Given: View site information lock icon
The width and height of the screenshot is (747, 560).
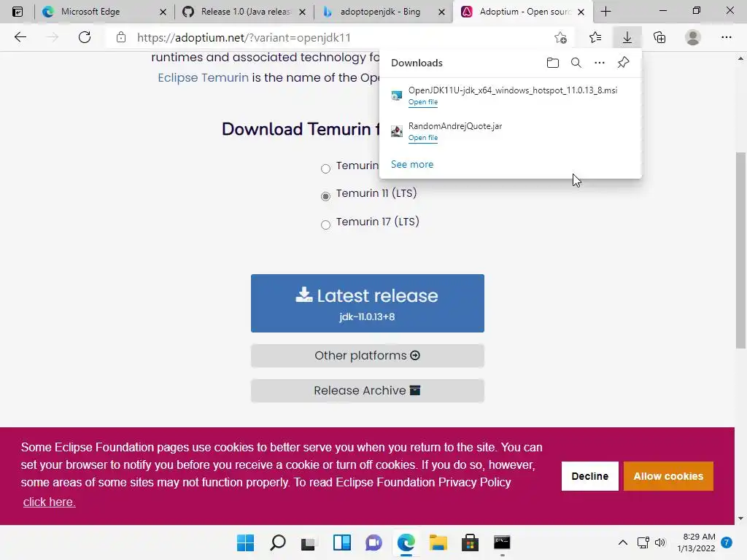Looking at the screenshot, I should click(x=121, y=37).
